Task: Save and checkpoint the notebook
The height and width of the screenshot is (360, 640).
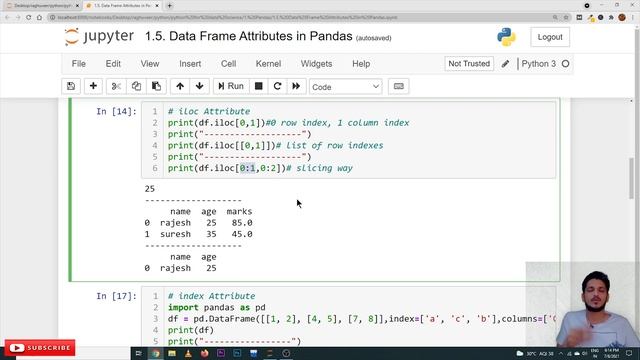Action: [x=71, y=86]
